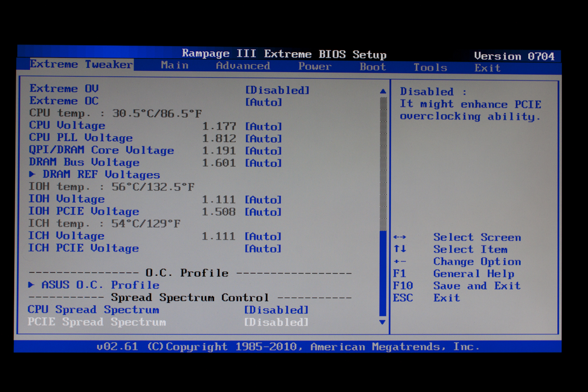Open the Power tab
The image size is (588, 392).
(x=315, y=66)
